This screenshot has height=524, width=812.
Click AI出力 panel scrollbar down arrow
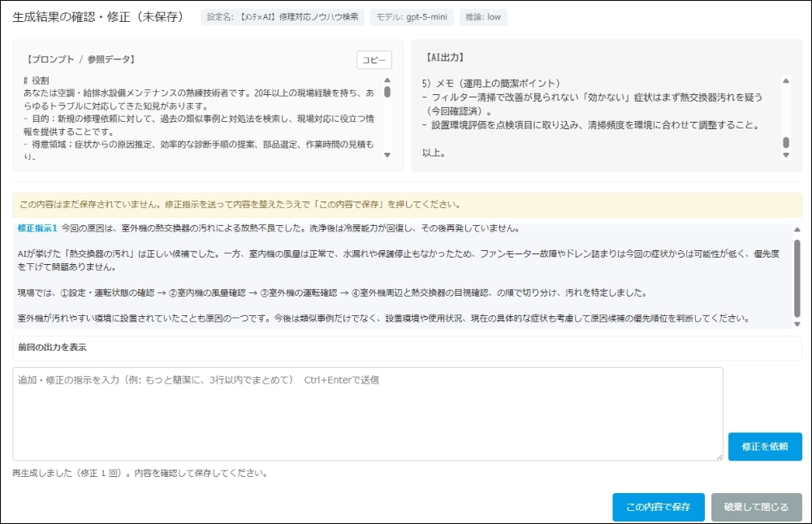point(785,155)
